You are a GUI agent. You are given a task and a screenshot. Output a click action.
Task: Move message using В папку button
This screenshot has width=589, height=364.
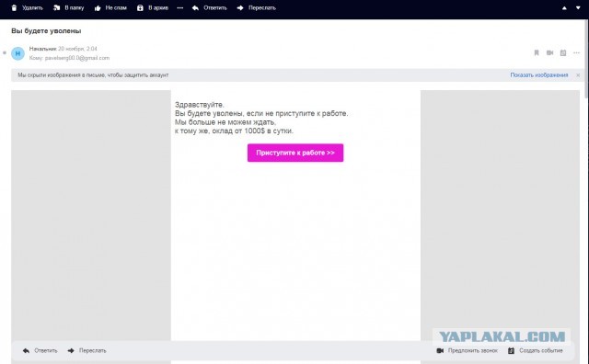[x=68, y=8]
